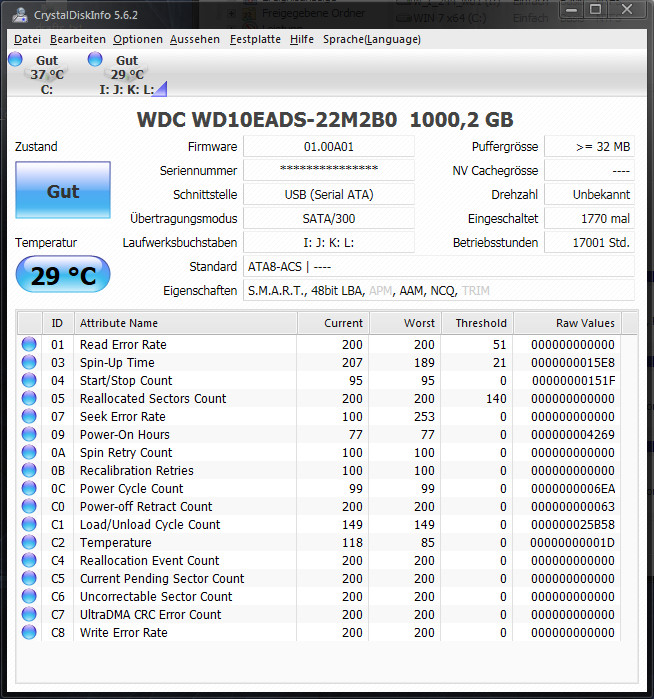
Task: Click the Firmware field 01.00A01
Action: pyautogui.click(x=329, y=147)
